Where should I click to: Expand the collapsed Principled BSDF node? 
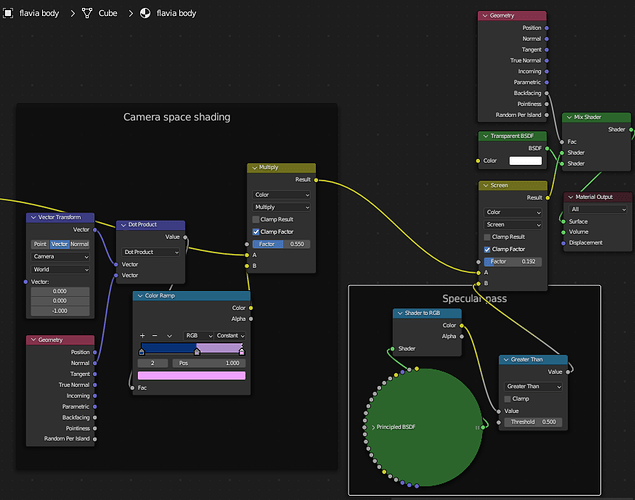point(373,427)
